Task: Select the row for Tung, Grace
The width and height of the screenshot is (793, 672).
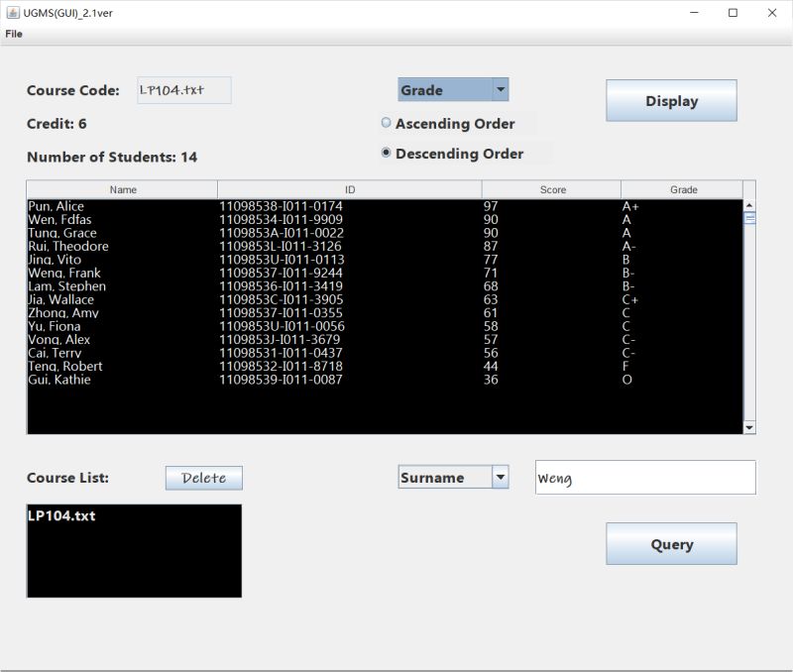Action: (x=385, y=233)
